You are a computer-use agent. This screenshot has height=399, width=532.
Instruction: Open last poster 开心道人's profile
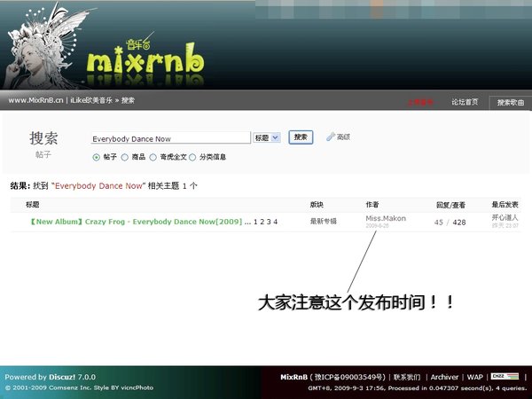click(x=505, y=217)
